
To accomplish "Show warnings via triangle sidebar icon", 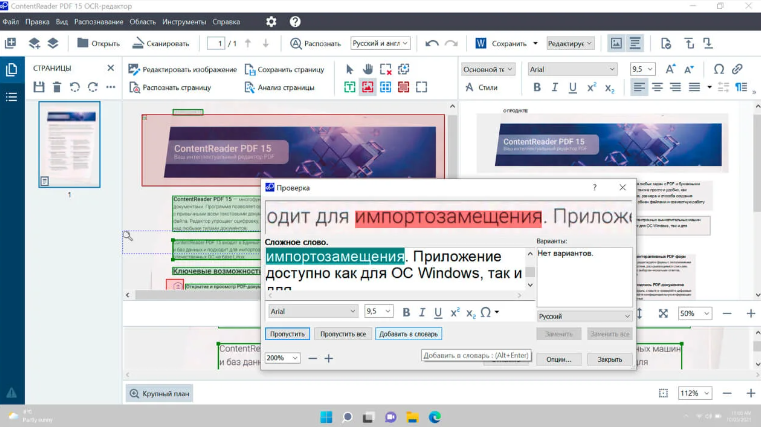I will point(11,393).
